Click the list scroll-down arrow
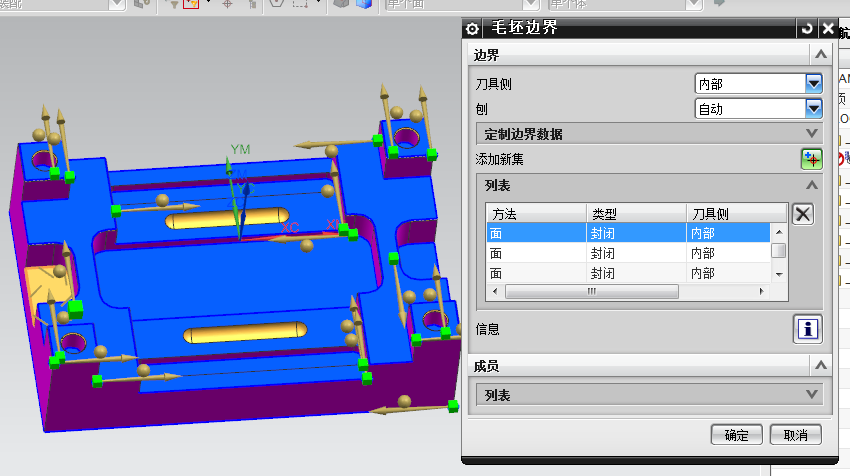 pos(779,274)
